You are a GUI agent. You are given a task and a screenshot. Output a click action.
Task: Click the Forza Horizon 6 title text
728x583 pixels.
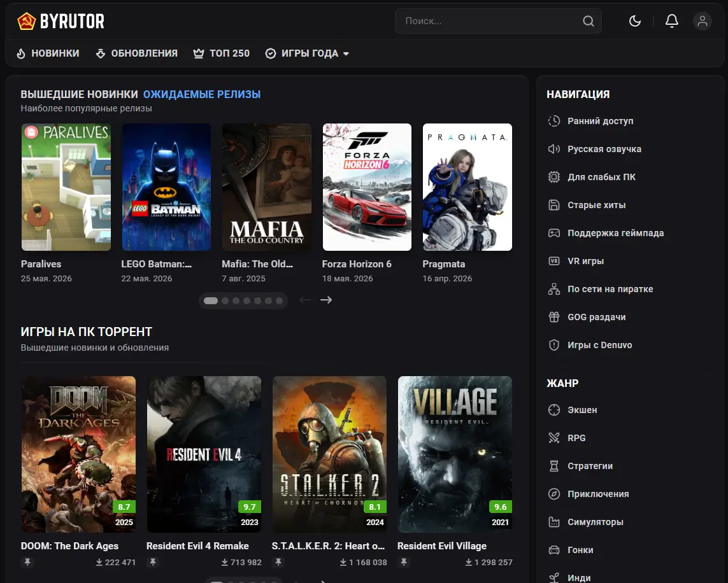coord(357,264)
